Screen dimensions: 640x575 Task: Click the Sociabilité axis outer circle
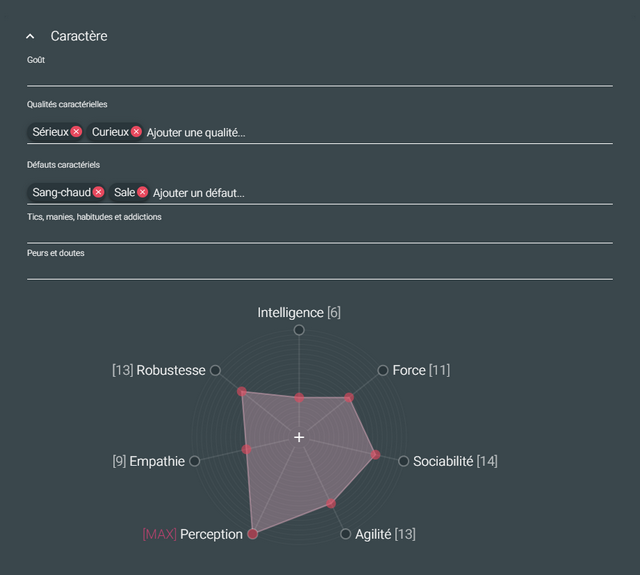[403, 461]
